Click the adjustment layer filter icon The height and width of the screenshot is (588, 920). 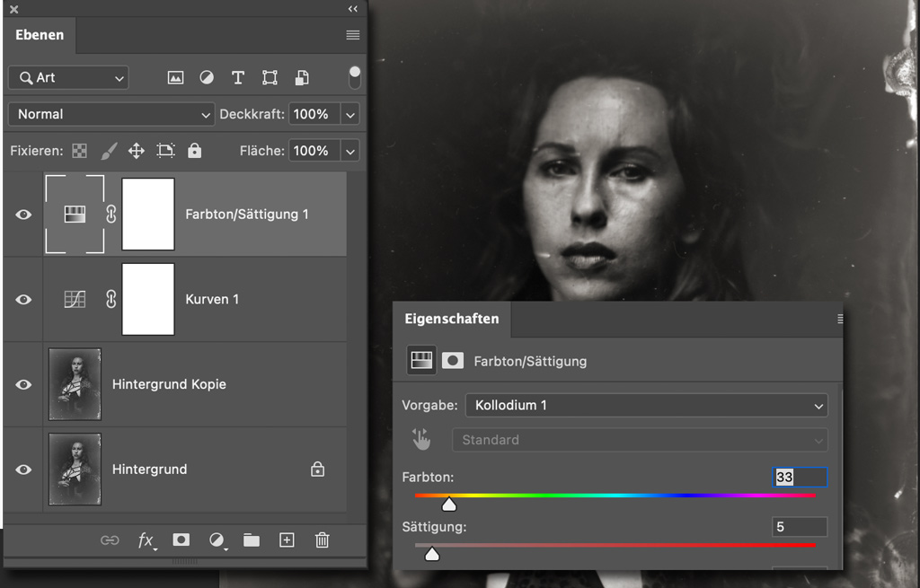click(207, 78)
